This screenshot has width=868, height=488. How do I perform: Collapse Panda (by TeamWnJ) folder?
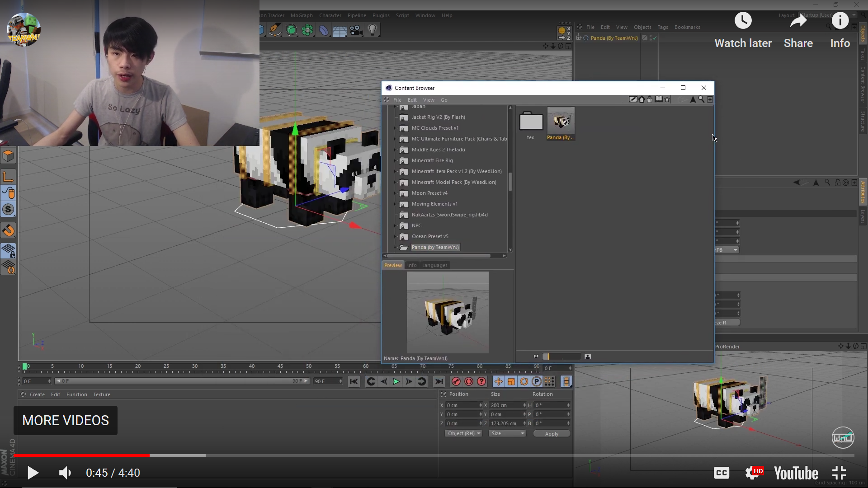coord(396,247)
